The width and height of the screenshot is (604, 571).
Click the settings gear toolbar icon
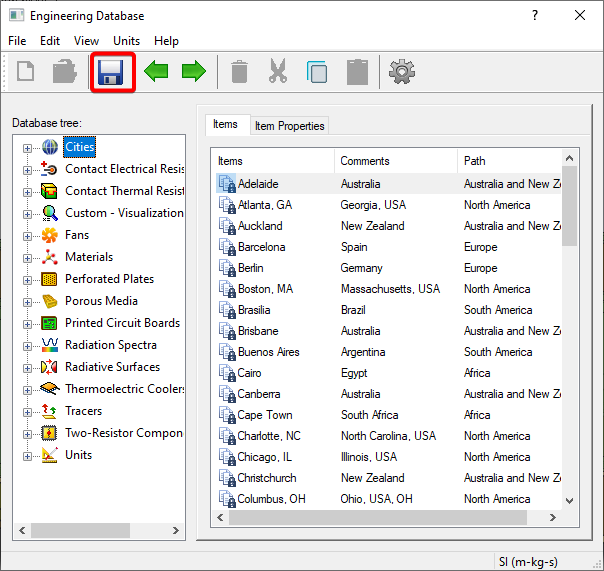tap(402, 72)
